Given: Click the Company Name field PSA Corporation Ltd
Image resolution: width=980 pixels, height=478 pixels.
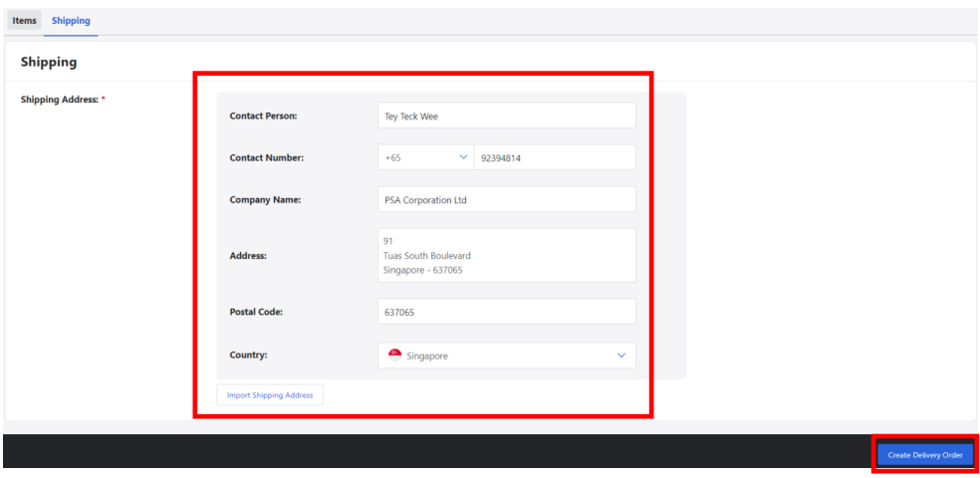Looking at the screenshot, I should 507,199.
